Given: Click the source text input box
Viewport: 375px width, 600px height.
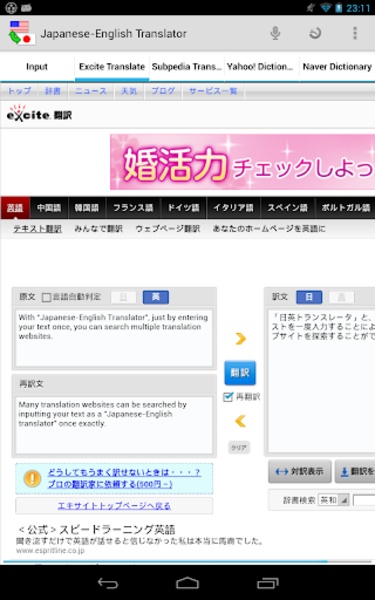Looking at the screenshot, I should (x=114, y=338).
